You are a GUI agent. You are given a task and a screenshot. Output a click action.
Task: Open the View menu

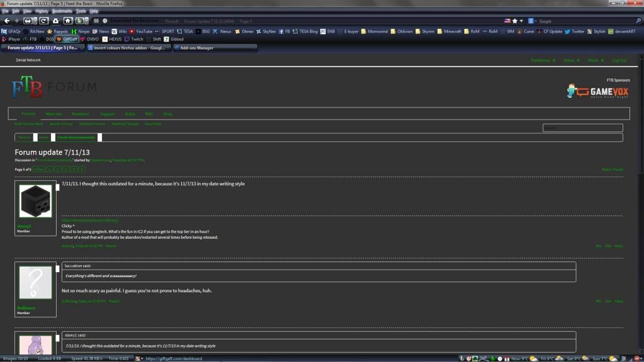click(x=27, y=11)
